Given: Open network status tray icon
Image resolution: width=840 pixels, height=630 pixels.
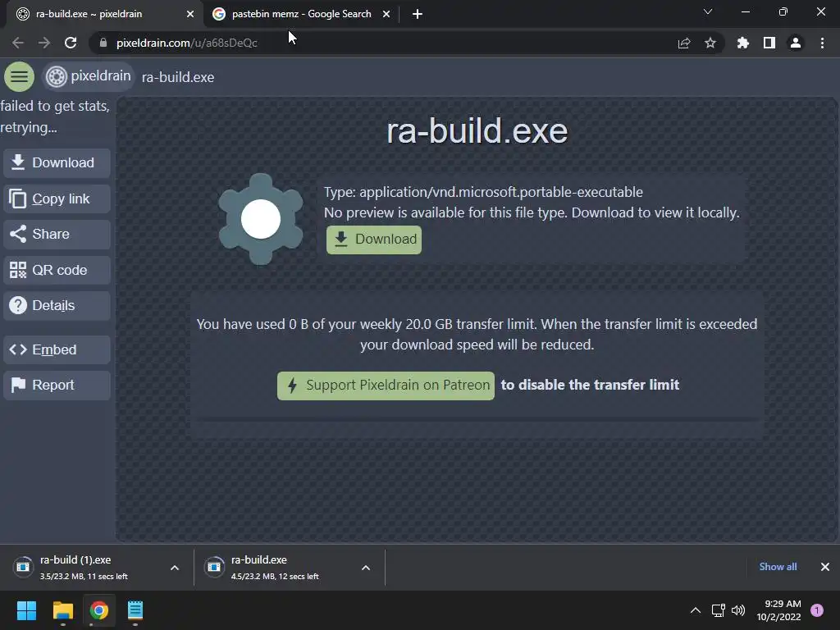Looking at the screenshot, I should tap(719, 610).
